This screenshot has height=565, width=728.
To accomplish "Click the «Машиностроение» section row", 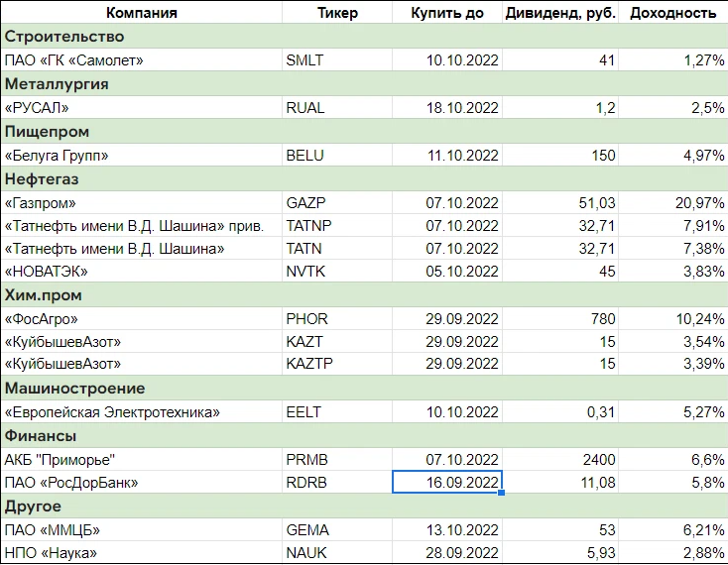I will click(x=364, y=389).
